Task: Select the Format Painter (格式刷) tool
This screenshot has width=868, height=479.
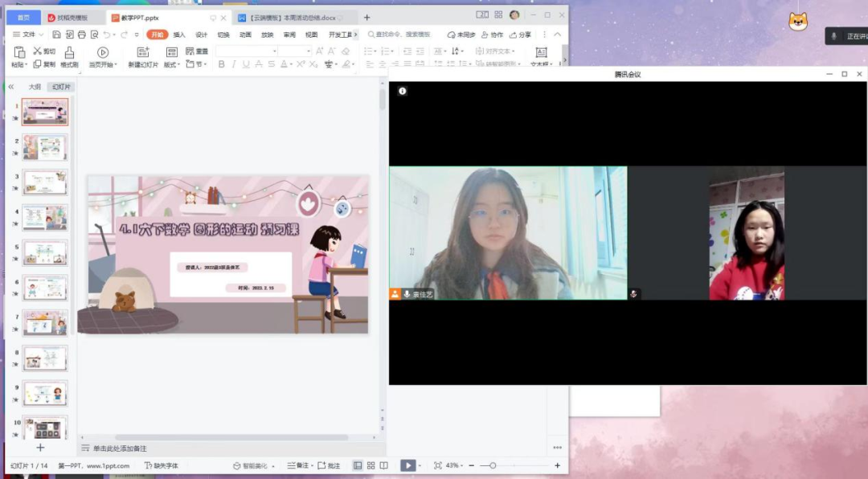Action: pyautogui.click(x=69, y=52)
